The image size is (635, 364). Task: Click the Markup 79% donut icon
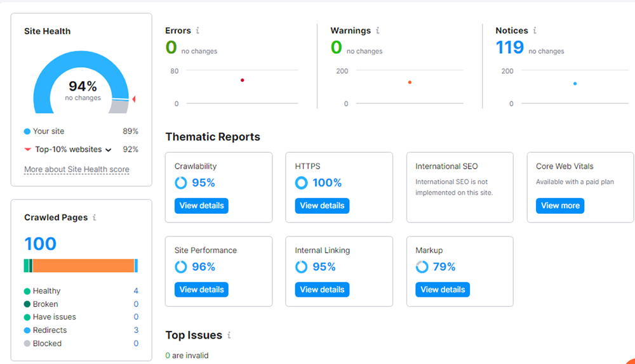(x=422, y=267)
